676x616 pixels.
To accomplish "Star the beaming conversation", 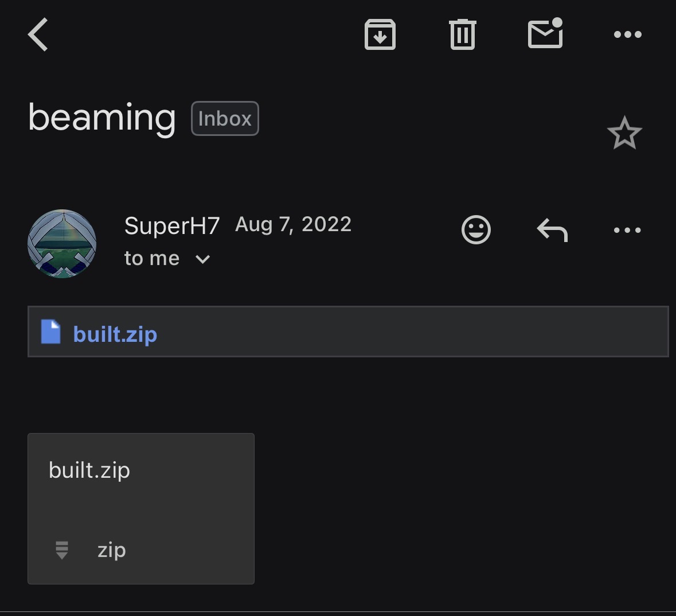I will (624, 133).
